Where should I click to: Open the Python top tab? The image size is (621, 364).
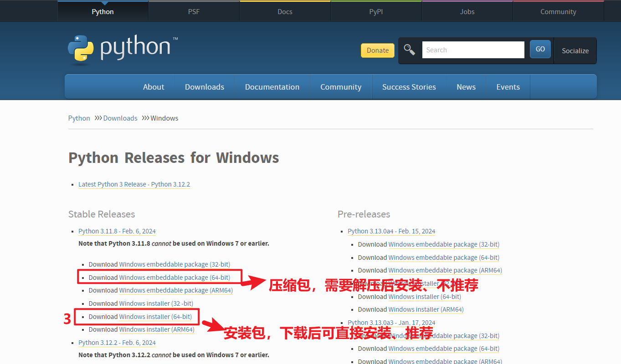click(103, 11)
